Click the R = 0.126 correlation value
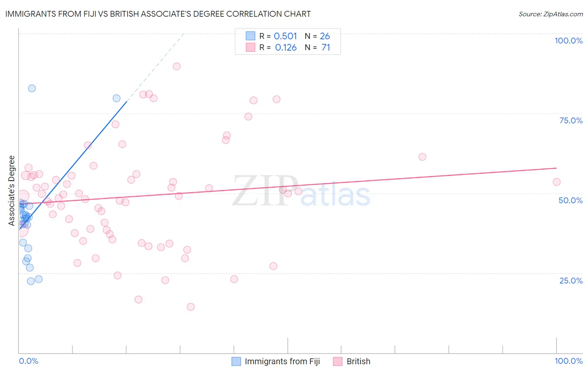 (x=278, y=47)
